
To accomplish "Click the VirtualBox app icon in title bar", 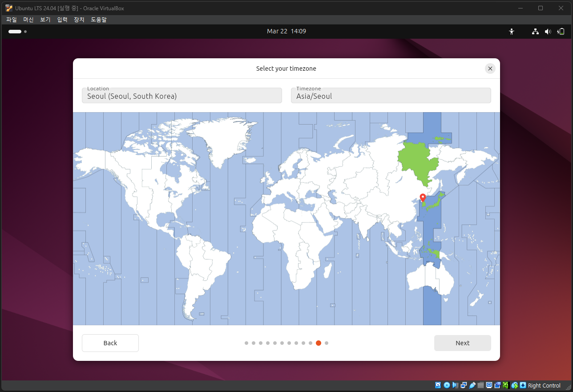I will 9,8.
